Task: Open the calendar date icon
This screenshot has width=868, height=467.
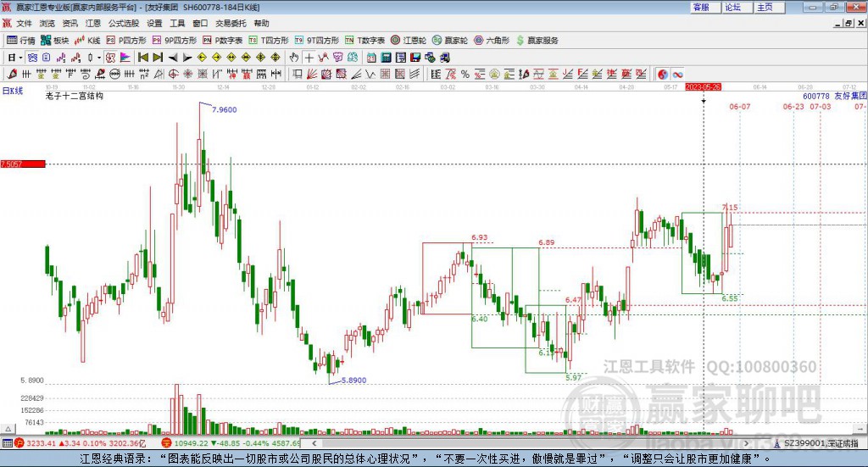Action: coord(371,58)
